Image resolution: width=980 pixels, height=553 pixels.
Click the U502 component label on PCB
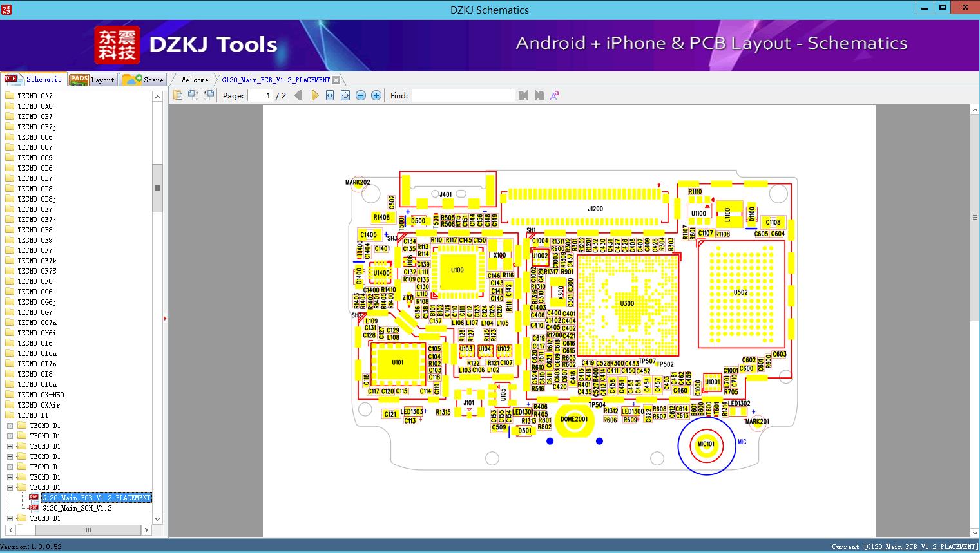tap(741, 292)
